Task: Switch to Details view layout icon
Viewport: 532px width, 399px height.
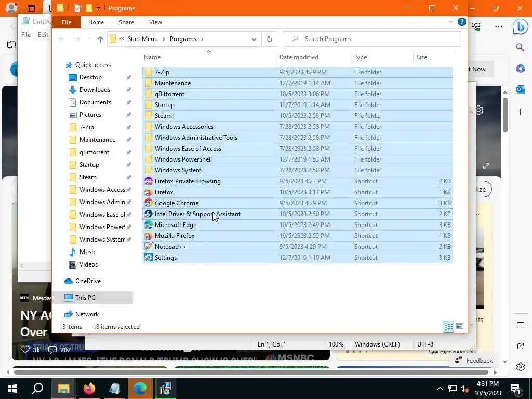Action: (448, 326)
